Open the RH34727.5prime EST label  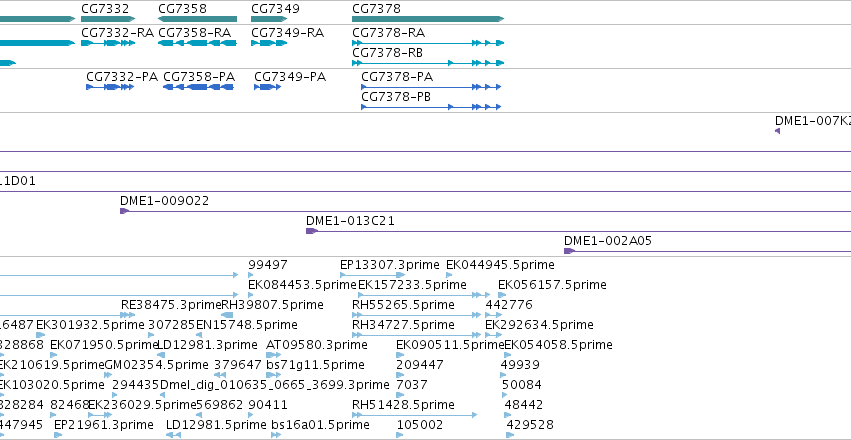coord(403,325)
